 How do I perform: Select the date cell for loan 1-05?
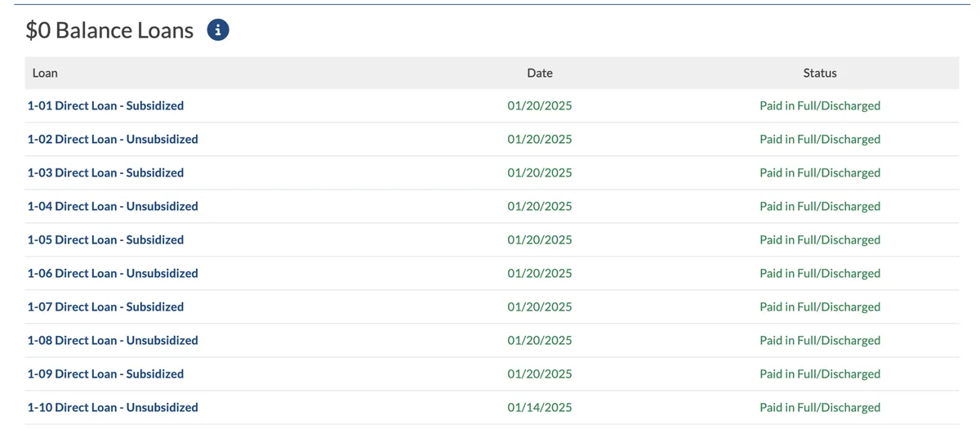(x=540, y=239)
